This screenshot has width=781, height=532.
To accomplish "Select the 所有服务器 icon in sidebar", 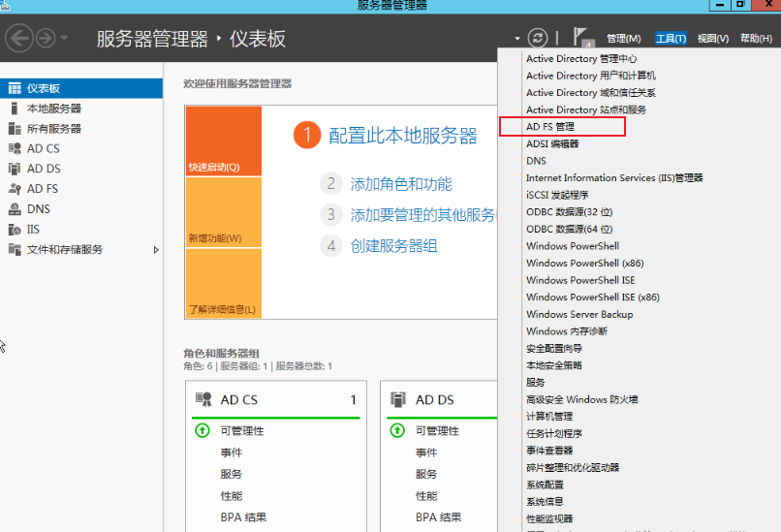I will click(15, 129).
